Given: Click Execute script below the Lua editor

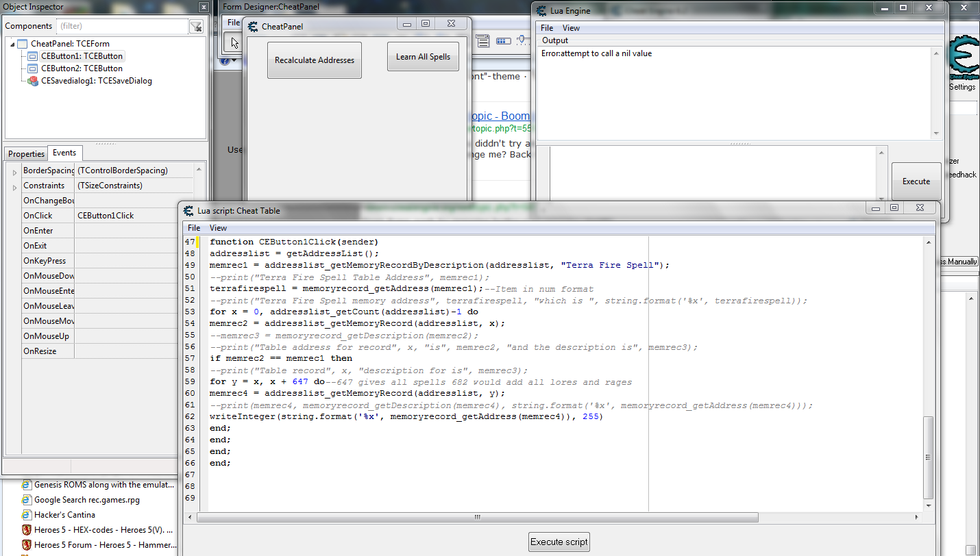Looking at the screenshot, I should point(559,541).
